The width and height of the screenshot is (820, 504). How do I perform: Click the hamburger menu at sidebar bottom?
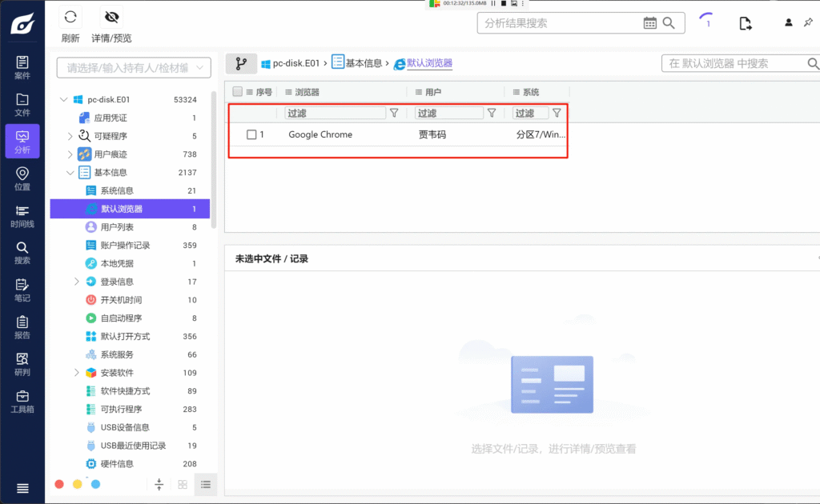22,488
